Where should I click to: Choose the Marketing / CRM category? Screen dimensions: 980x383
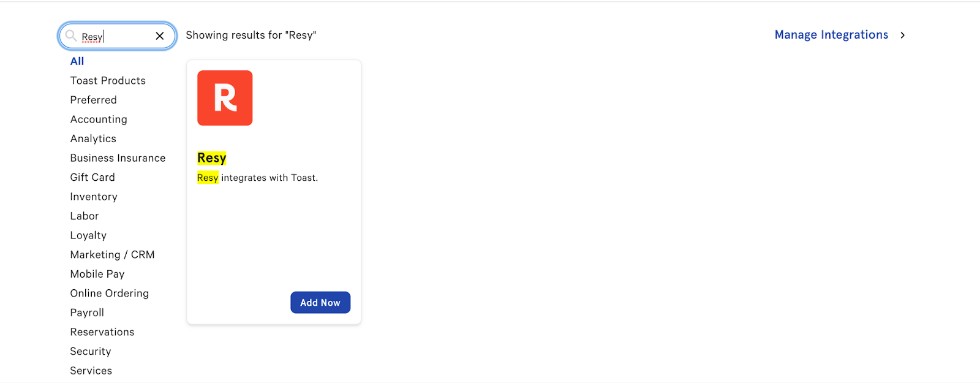(x=112, y=255)
